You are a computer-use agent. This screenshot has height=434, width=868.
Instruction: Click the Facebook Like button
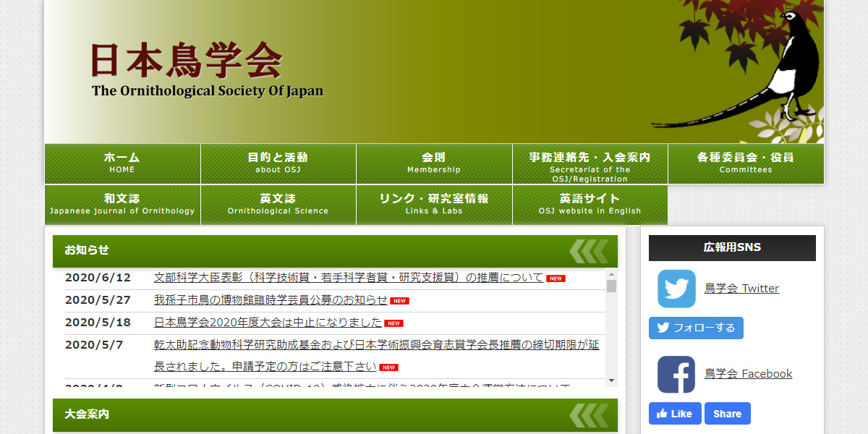pyautogui.click(x=675, y=414)
